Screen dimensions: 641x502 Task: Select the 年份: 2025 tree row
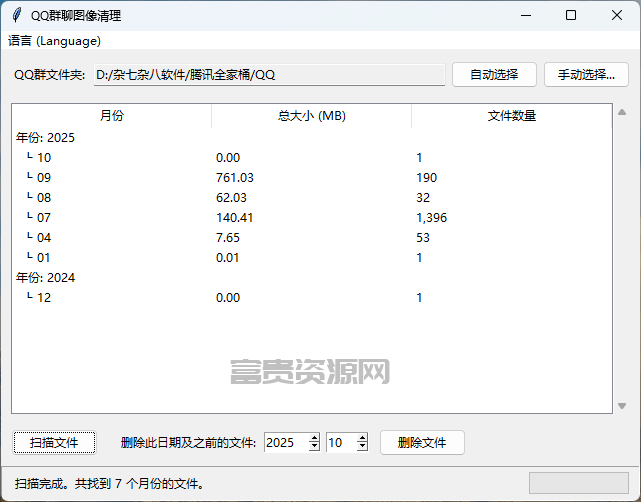pos(312,138)
